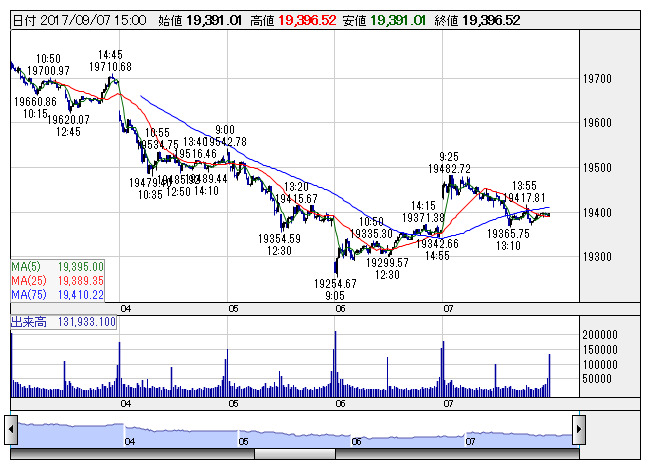Viewport: 652px width, 469px height.
Task: Click the 200000 volume axis label
Action: pyautogui.click(x=600, y=335)
